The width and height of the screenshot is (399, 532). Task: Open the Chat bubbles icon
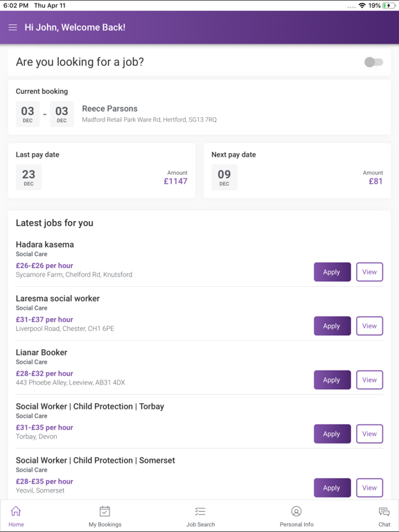tap(384, 511)
